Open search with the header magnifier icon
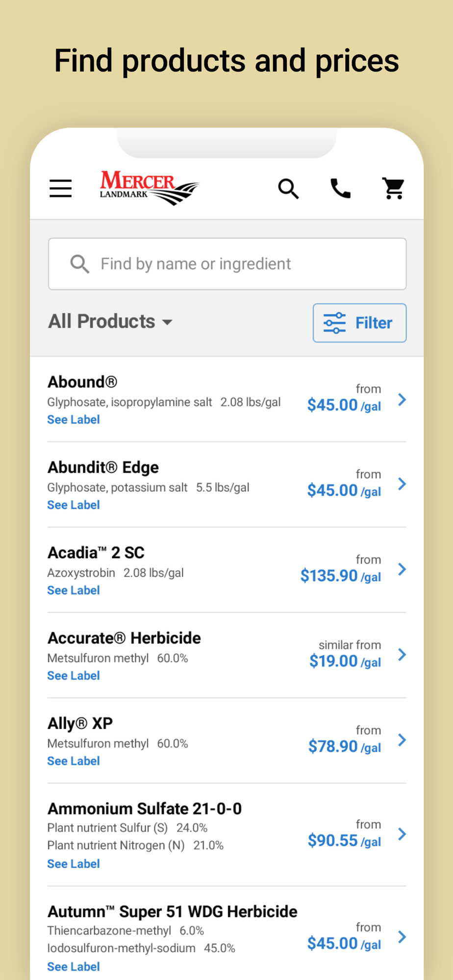This screenshot has height=980, width=453. [x=288, y=188]
